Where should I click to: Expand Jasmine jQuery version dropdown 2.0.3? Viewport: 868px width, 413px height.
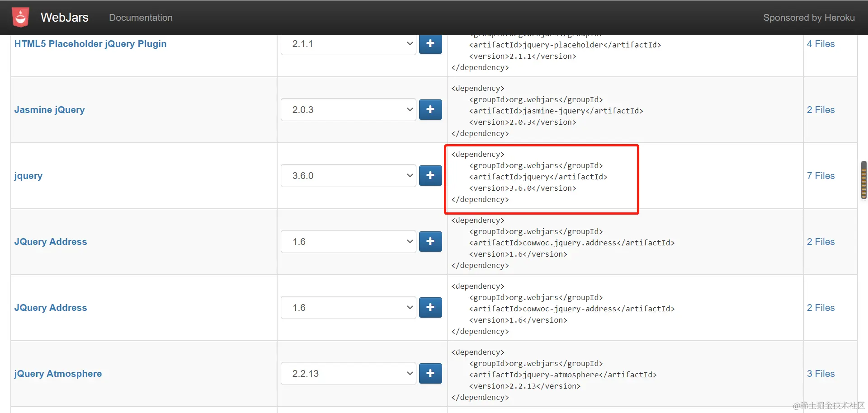click(x=348, y=110)
